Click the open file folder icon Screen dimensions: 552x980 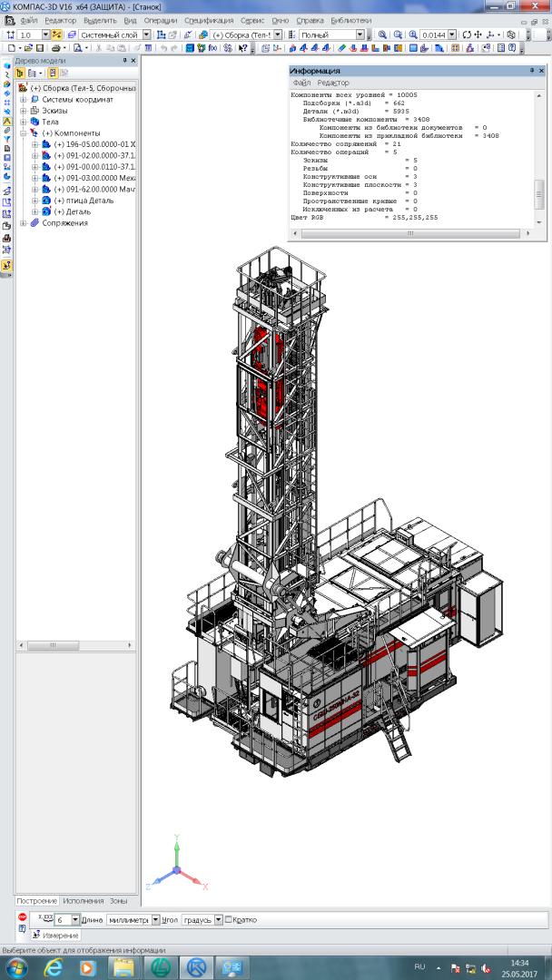click(x=28, y=47)
